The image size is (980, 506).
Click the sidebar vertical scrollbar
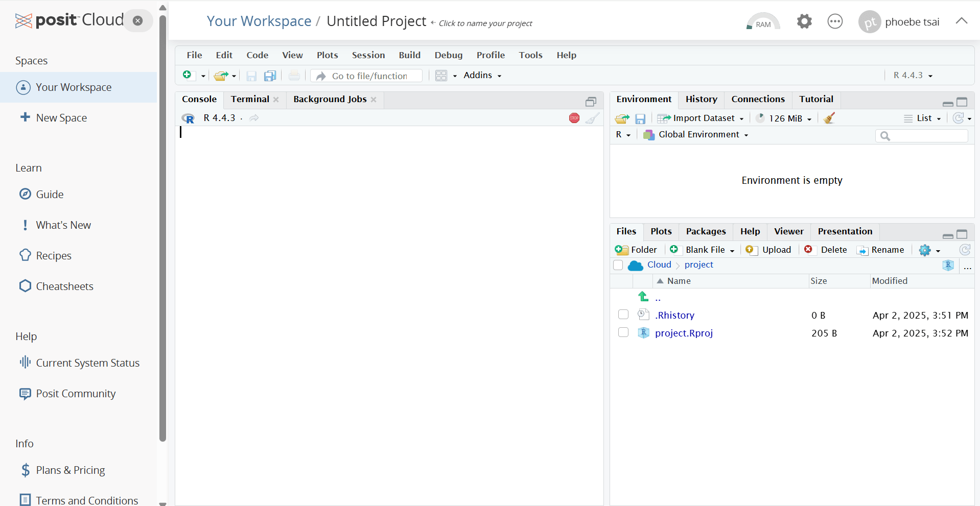coord(162,228)
